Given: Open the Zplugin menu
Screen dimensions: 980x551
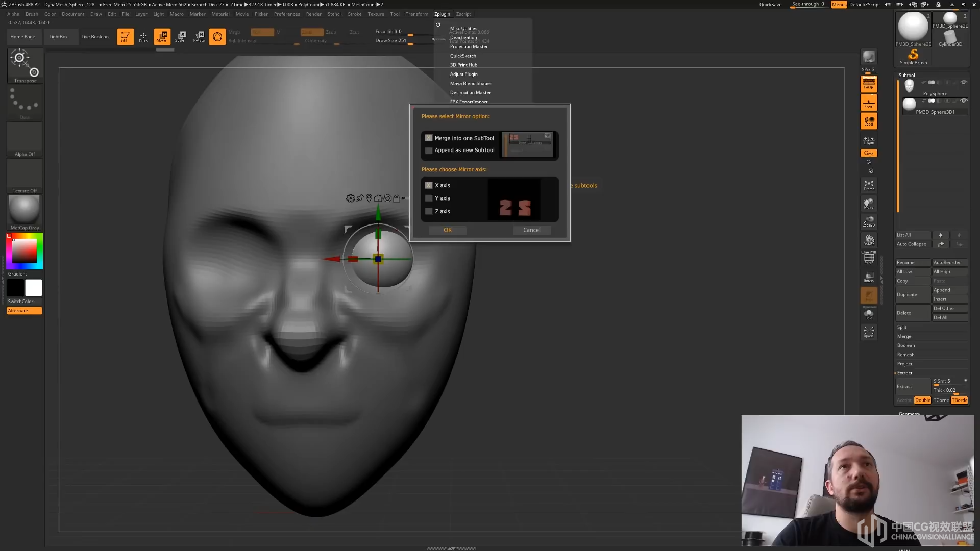Looking at the screenshot, I should pyautogui.click(x=442, y=14).
